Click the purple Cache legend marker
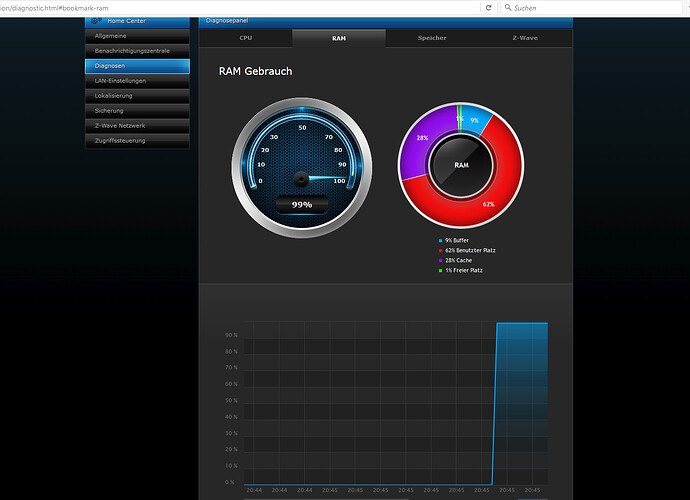Image resolution: width=690 pixels, height=500 pixels. [439, 259]
